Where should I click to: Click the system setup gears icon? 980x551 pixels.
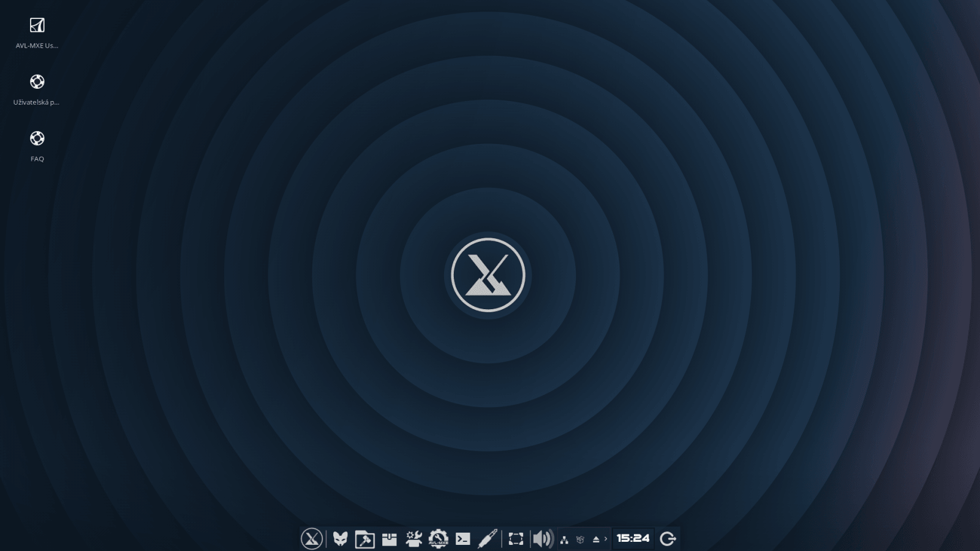[x=414, y=539]
